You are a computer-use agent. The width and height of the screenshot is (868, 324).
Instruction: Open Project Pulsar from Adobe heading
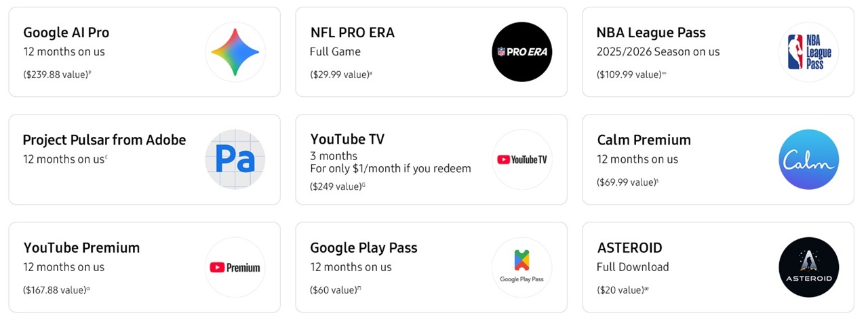[x=104, y=140]
